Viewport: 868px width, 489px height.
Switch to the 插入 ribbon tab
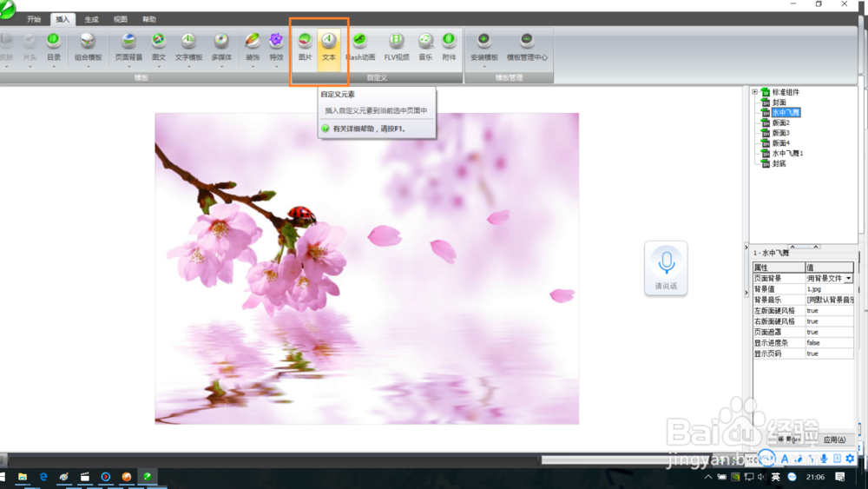(62, 19)
